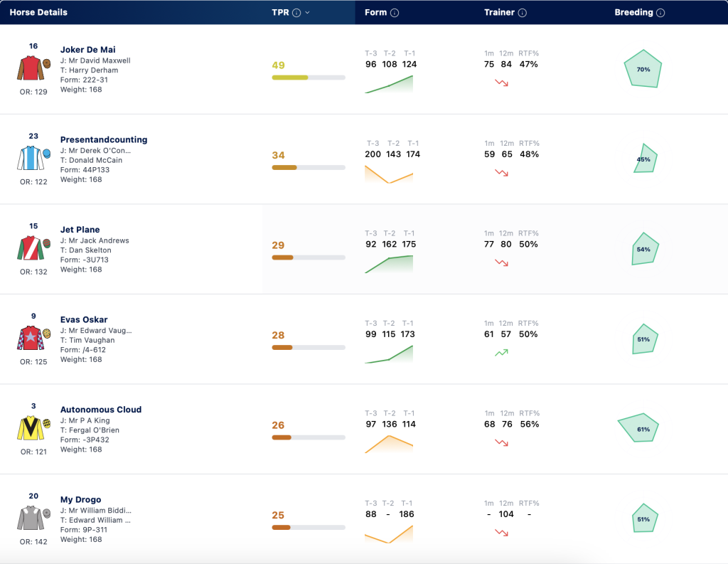Open the Jet Plane horse link

point(80,230)
